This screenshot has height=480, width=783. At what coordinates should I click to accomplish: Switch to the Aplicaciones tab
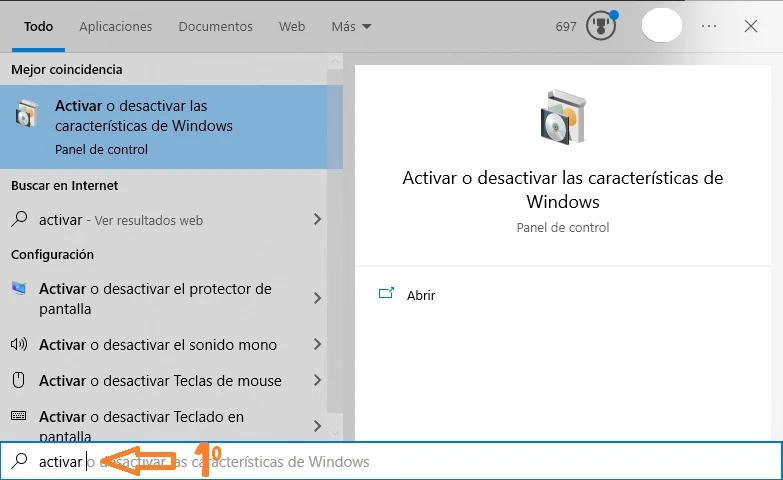coord(115,26)
